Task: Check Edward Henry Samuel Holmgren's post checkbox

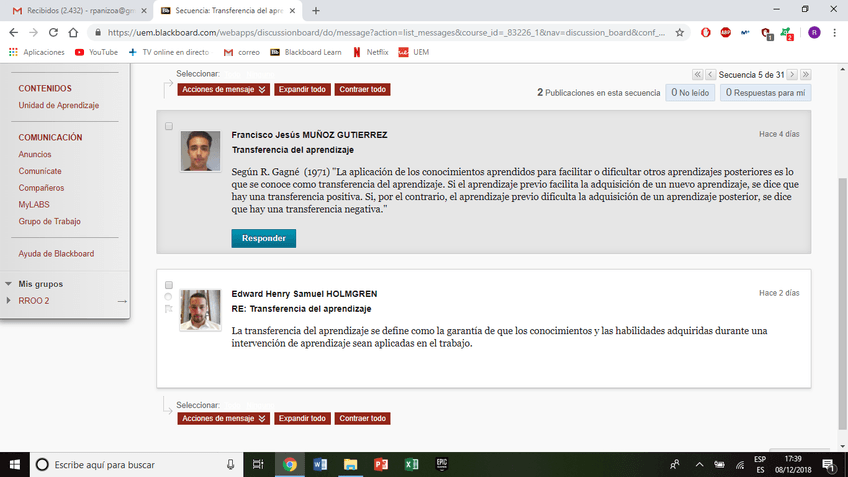Action: [x=169, y=285]
